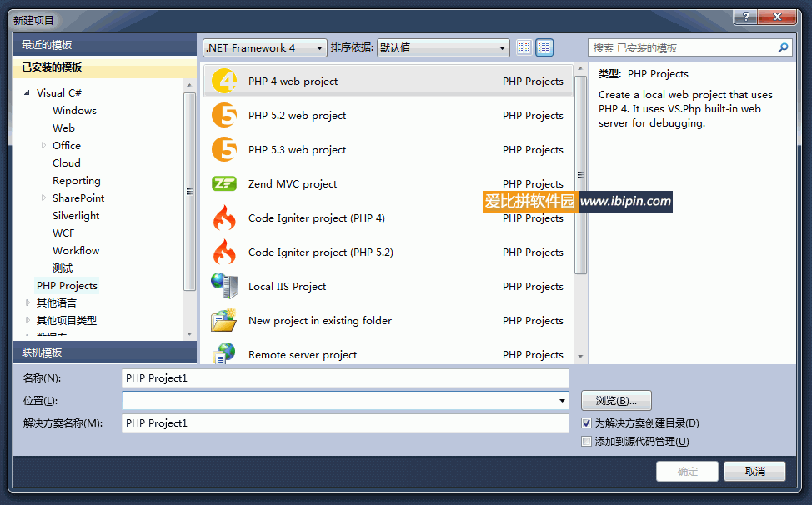Screen dimensions: 812x505
Task: Close the 新建项目 dialog
Action: [x=777, y=17]
